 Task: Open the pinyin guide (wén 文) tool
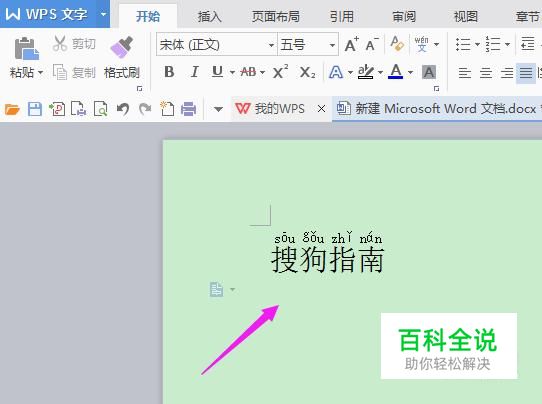(x=421, y=44)
